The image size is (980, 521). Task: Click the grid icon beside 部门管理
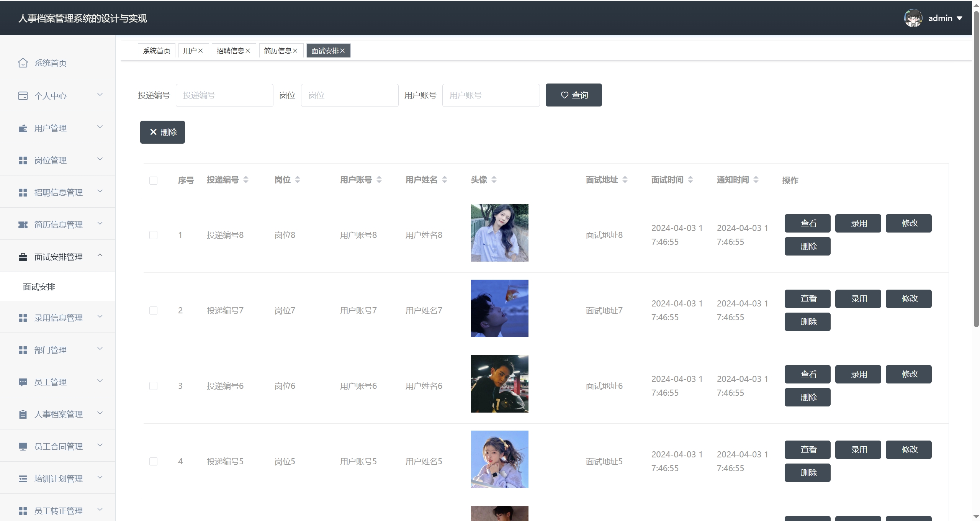click(23, 350)
